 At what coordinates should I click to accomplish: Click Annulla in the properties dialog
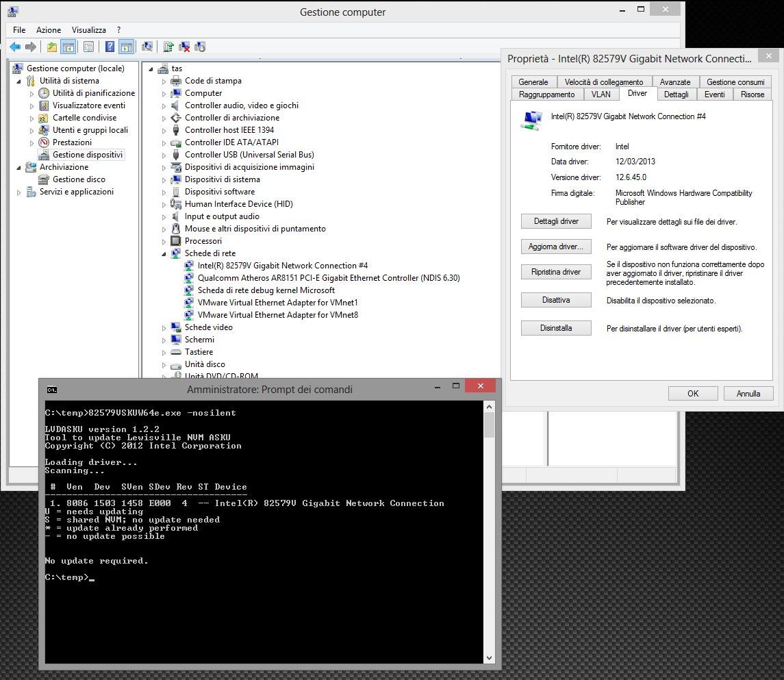pos(748,394)
